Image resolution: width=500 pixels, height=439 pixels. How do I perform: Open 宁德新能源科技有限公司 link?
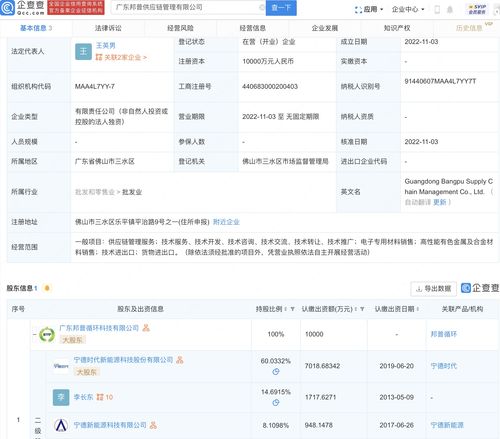110,425
